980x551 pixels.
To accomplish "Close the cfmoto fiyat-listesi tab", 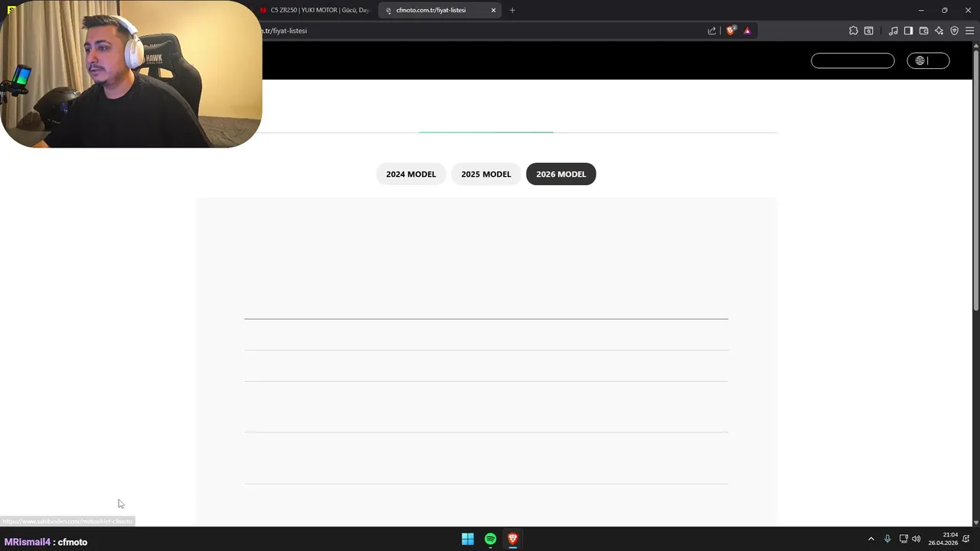I will click(493, 10).
